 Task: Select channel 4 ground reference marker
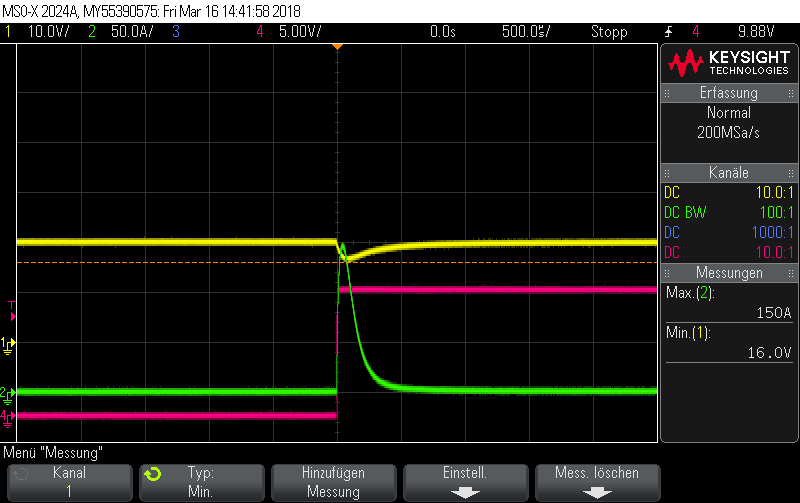tap(8, 418)
